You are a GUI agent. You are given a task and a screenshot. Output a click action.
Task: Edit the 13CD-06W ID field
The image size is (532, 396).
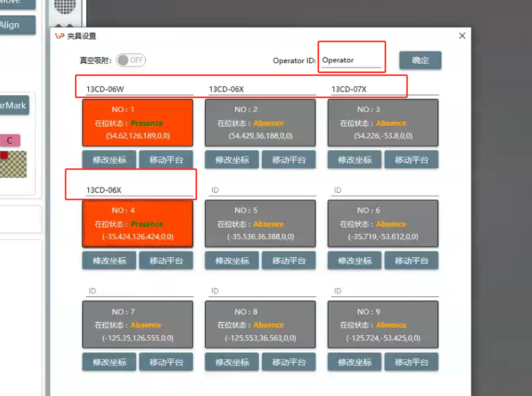point(137,89)
